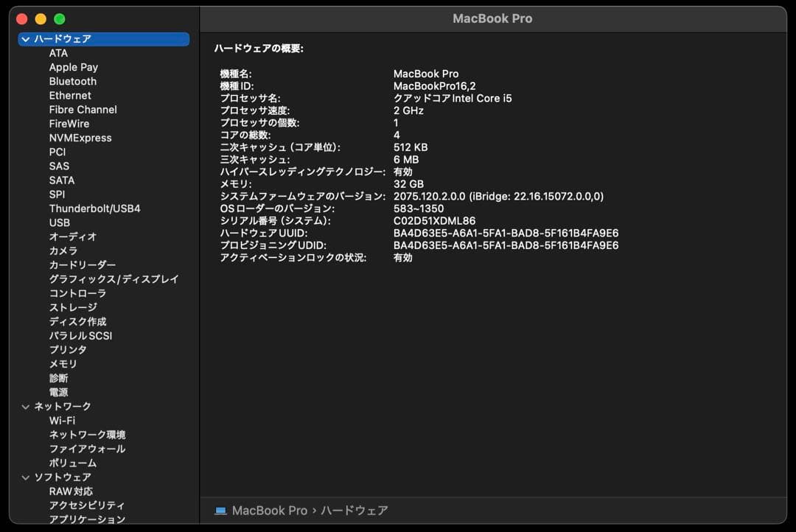Select ネットワーク category in sidebar
796x532 pixels.
[63, 407]
